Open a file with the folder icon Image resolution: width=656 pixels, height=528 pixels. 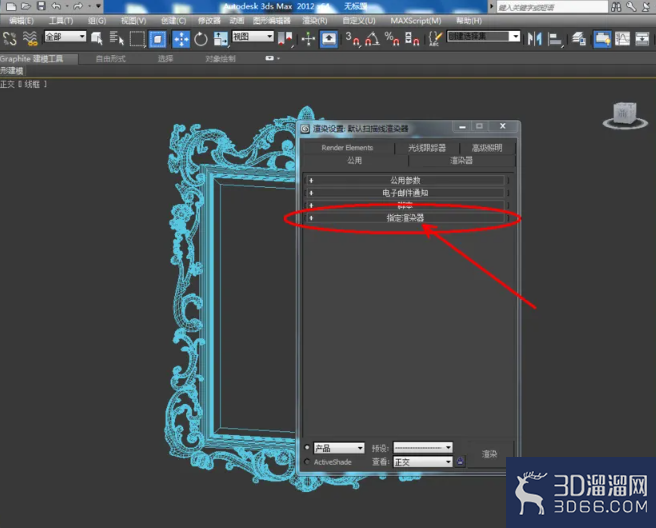[x=26, y=6]
